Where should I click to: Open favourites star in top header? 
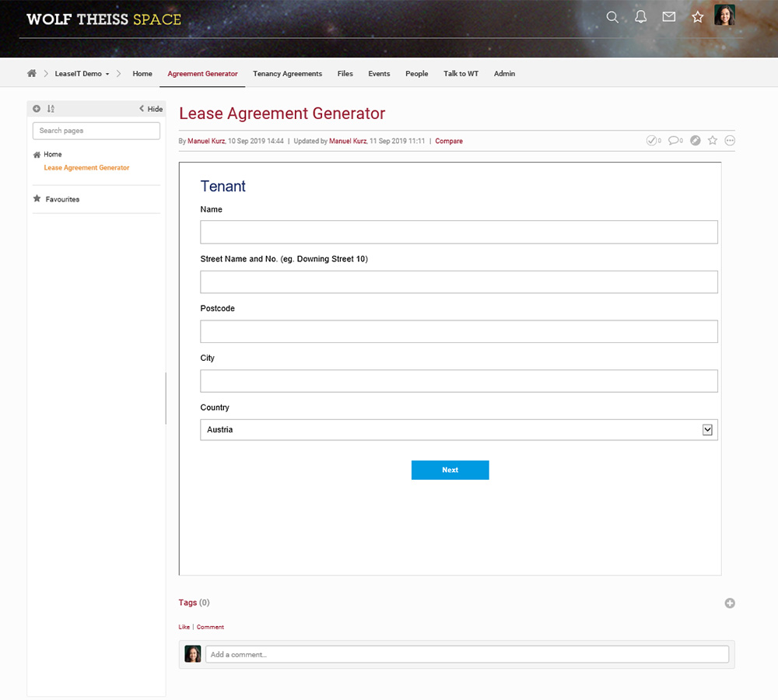pos(698,17)
